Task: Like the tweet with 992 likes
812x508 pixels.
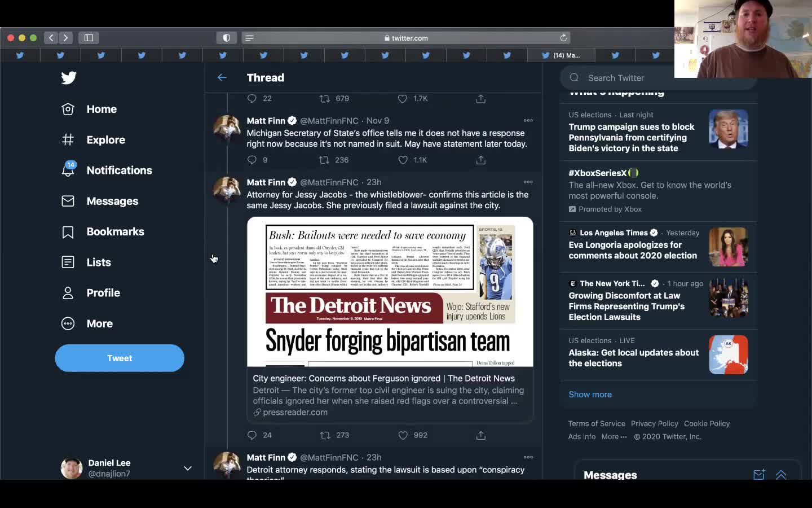Action: [x=403, y=436]
